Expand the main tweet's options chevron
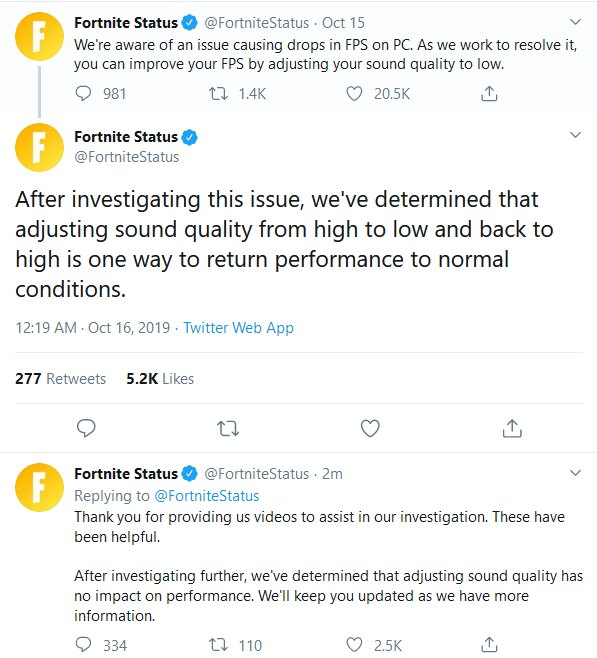Screen dimensions: 597x658 pyautogui.click(x=576, y=135)
